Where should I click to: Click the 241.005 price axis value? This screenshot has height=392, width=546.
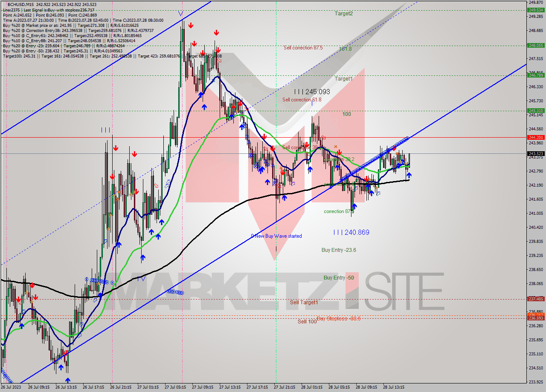point(536,213)
